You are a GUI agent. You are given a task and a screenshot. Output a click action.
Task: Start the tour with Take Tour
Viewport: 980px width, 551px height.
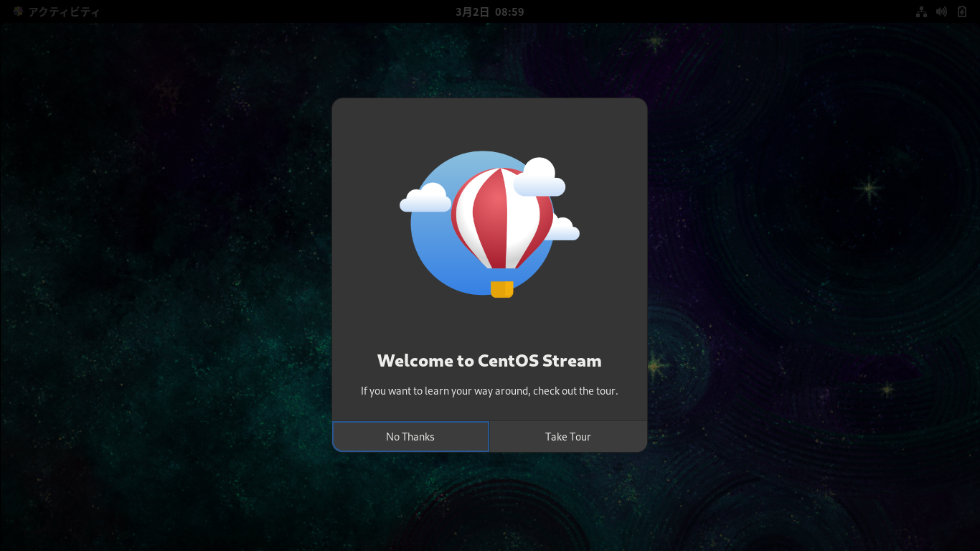pyautogui.click(x=568, y=436)
